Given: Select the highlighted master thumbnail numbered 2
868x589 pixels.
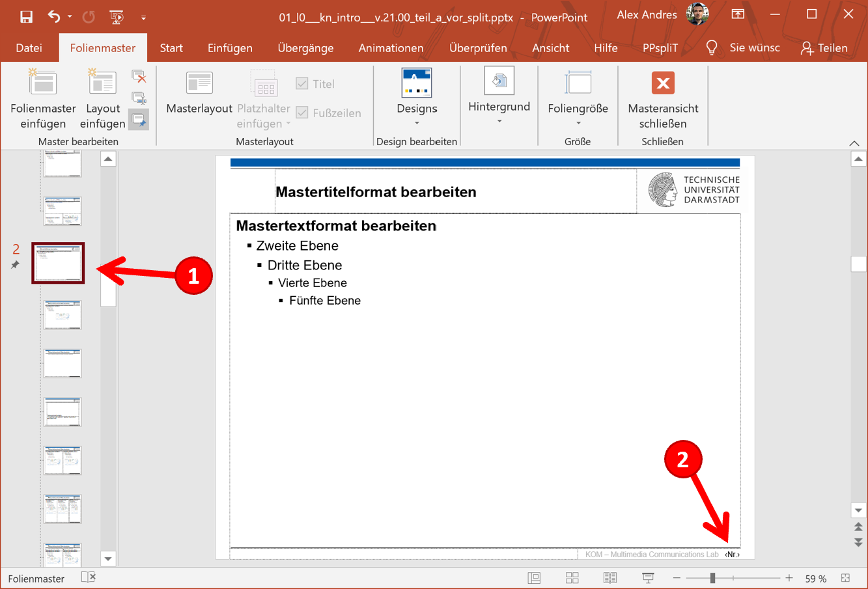Looking at the screenshot, I should pyautogui.click(x=57, y=263).
